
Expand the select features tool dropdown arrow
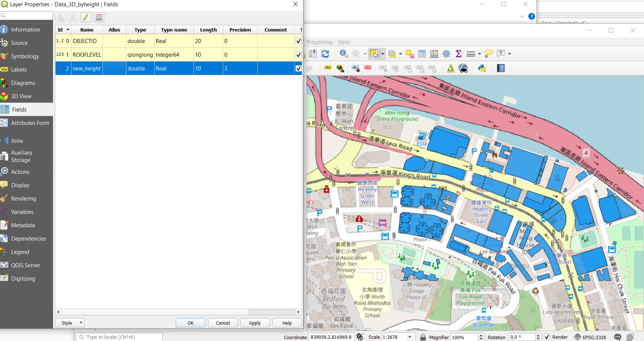tap(383, 53)
